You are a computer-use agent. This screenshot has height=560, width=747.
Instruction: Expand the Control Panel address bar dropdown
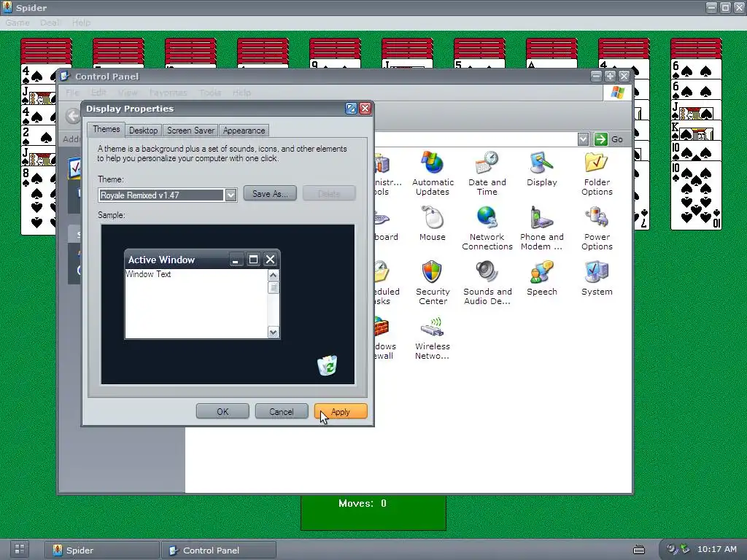tap(583, 139)
